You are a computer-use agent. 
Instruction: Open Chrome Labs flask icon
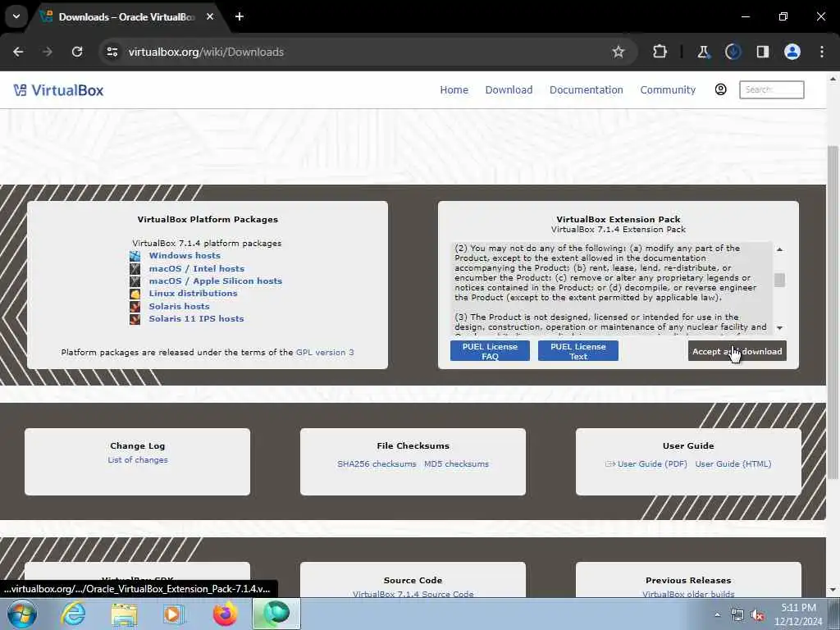coord(703,52)
